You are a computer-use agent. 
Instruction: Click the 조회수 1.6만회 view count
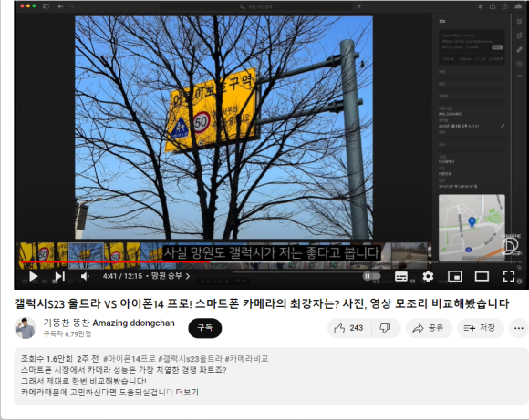pyautogui.click(x=47, y=358)
